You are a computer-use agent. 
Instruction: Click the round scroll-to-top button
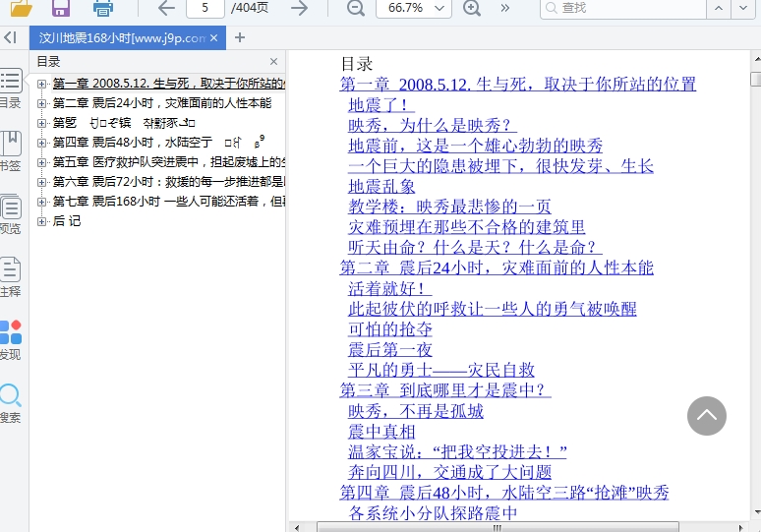(706, 416)
